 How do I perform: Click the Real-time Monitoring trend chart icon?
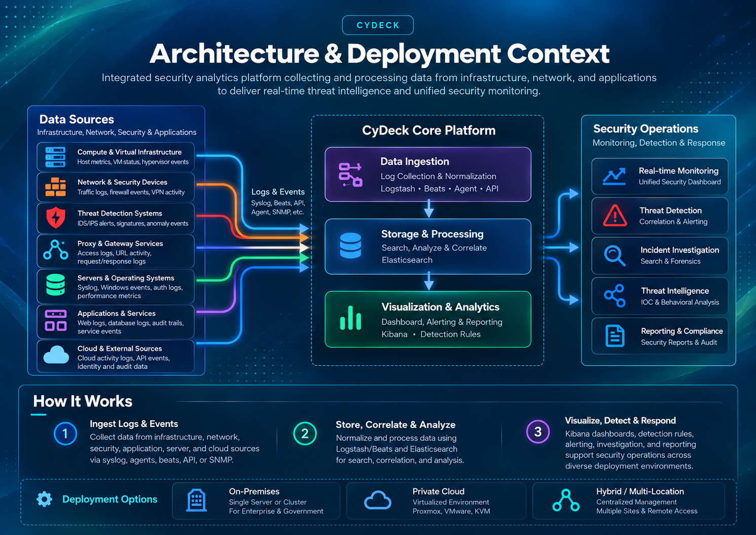(x=614, y=176)
